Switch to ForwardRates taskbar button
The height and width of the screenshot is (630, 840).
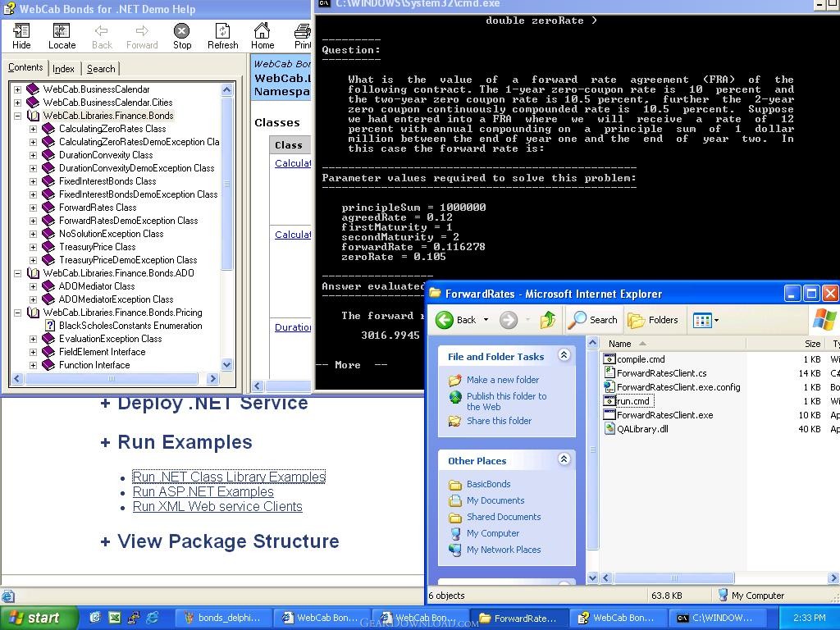point(519,619)
